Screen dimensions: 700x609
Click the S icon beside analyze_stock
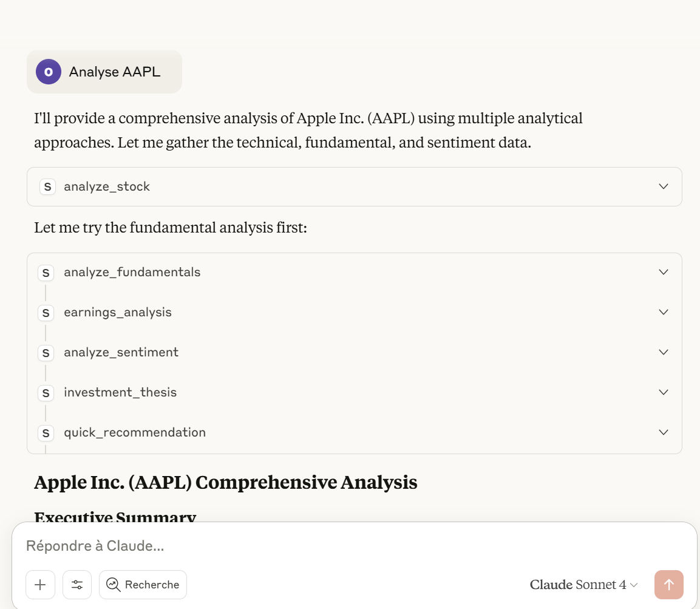[47, 186]
